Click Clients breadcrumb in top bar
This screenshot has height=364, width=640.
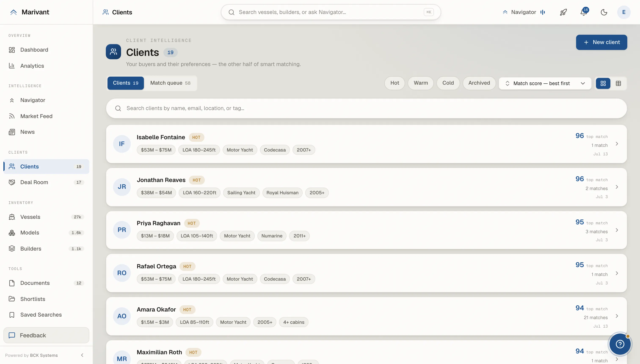117,12
